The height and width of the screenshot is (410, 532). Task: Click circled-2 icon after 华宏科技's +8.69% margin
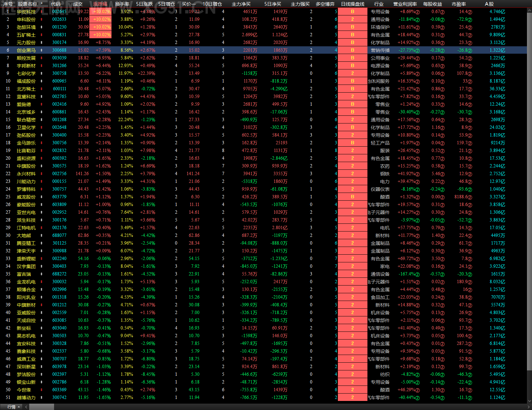417,12
